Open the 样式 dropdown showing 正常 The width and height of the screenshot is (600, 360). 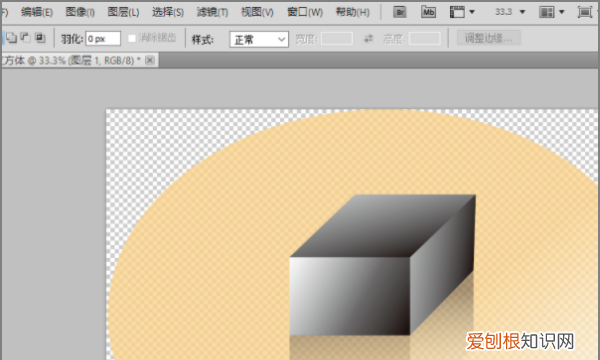259,39
